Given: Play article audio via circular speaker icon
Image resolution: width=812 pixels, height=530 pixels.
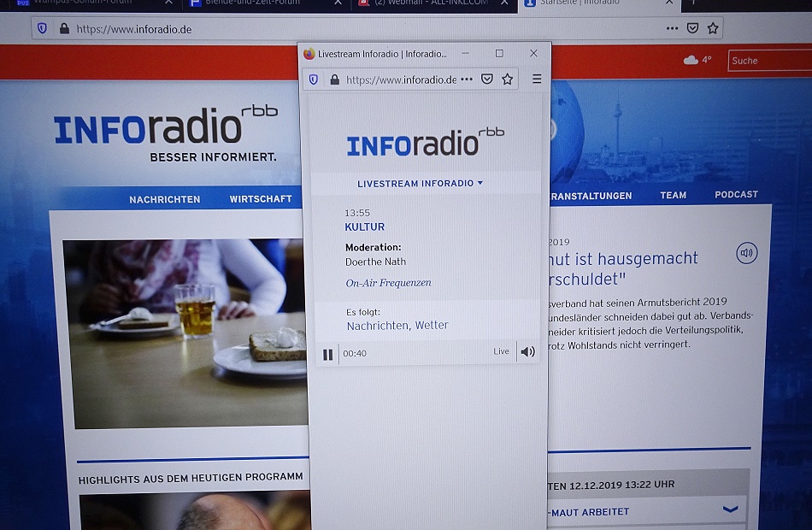Looking at the screenshot, I should [x=747, y=253].
